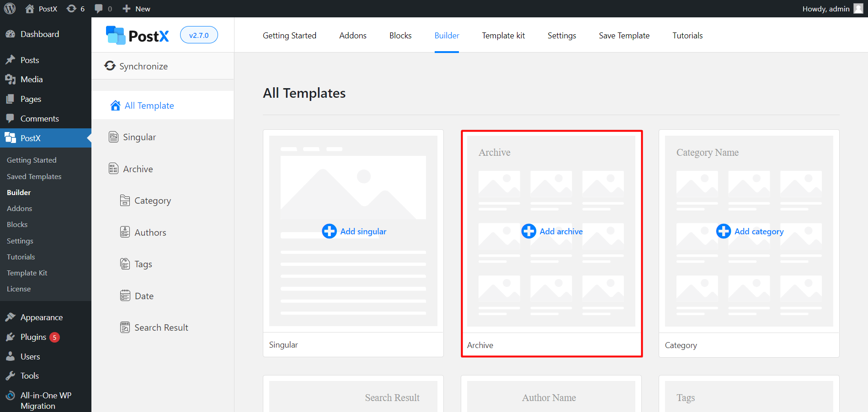
Task: Open Plugins in the WordPress menu
Action: pyautogui.click(x=33, y=337)
